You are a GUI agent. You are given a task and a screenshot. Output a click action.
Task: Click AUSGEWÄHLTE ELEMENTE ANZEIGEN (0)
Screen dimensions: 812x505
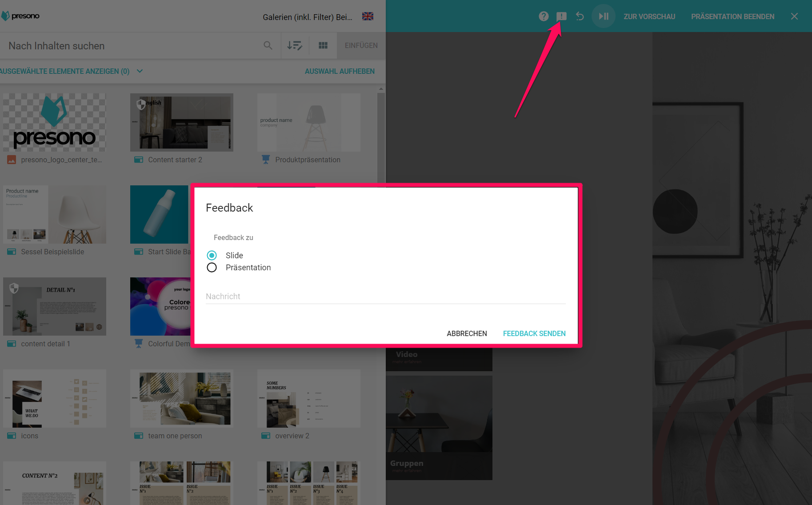tap(65, 71)
